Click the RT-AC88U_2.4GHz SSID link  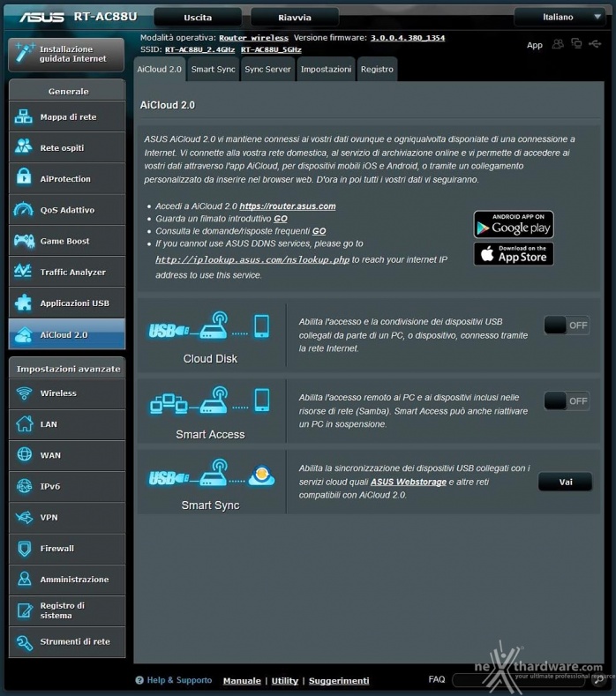[x=199, y=49]
